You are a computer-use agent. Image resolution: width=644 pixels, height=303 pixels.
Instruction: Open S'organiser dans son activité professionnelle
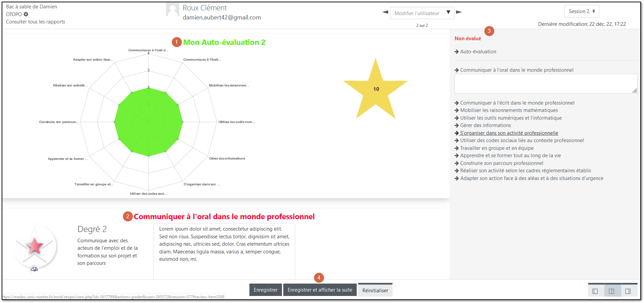[x=509, y=133]
